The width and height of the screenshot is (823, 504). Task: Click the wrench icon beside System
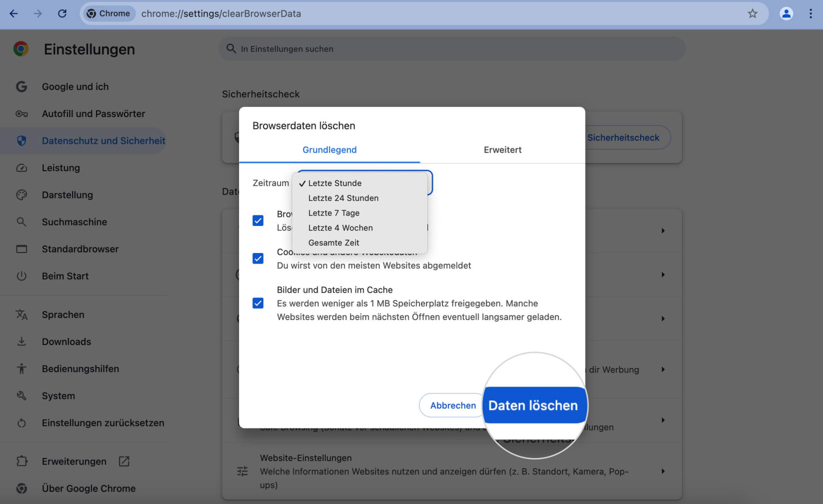click(21, 395)
